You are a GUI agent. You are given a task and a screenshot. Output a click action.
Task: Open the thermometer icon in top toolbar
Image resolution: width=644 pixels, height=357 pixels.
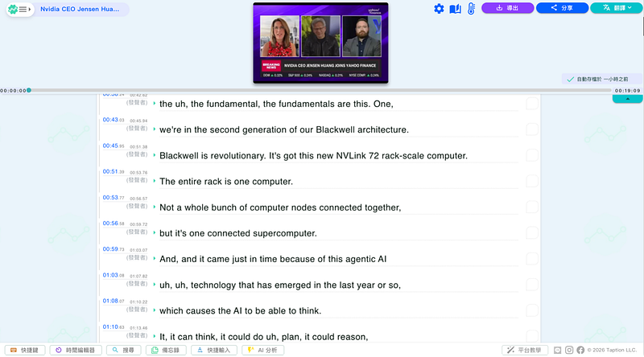471,9
